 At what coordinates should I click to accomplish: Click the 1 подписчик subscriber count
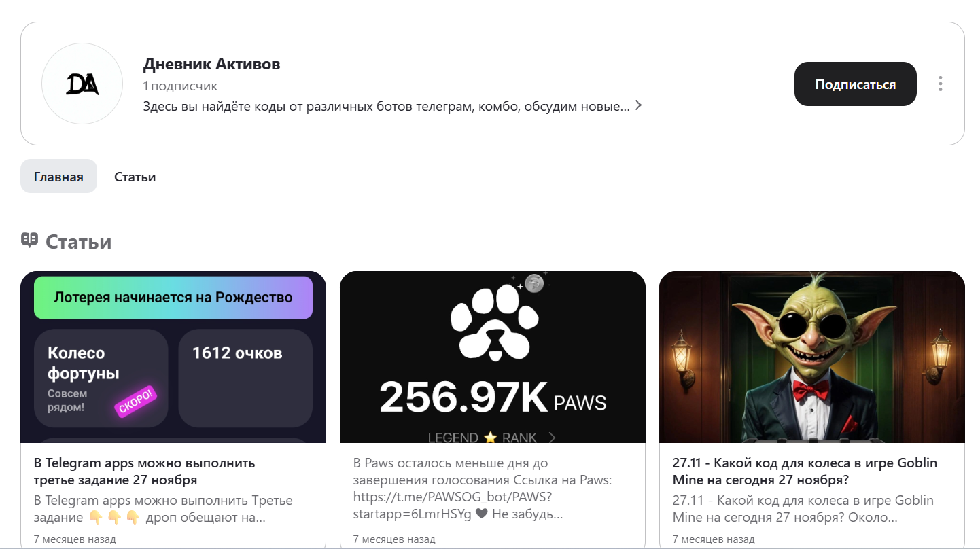tap(180, 86)
